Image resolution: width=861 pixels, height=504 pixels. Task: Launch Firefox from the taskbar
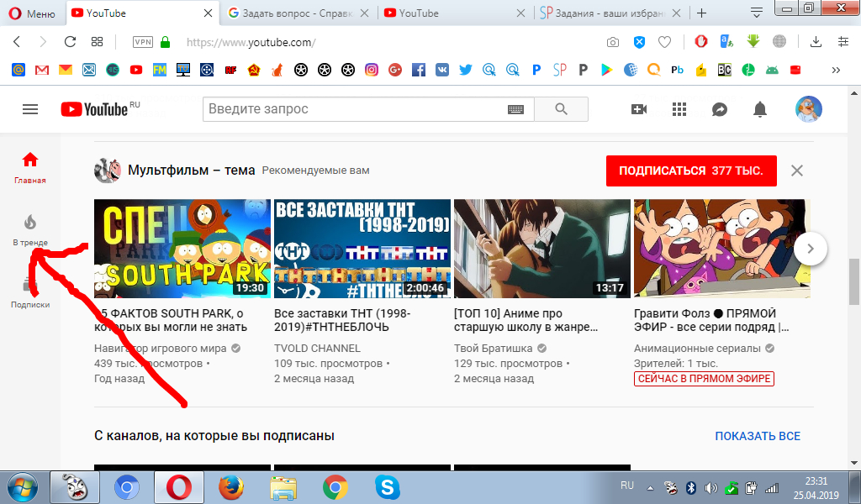pyautogui.click(x=230, y=487)
